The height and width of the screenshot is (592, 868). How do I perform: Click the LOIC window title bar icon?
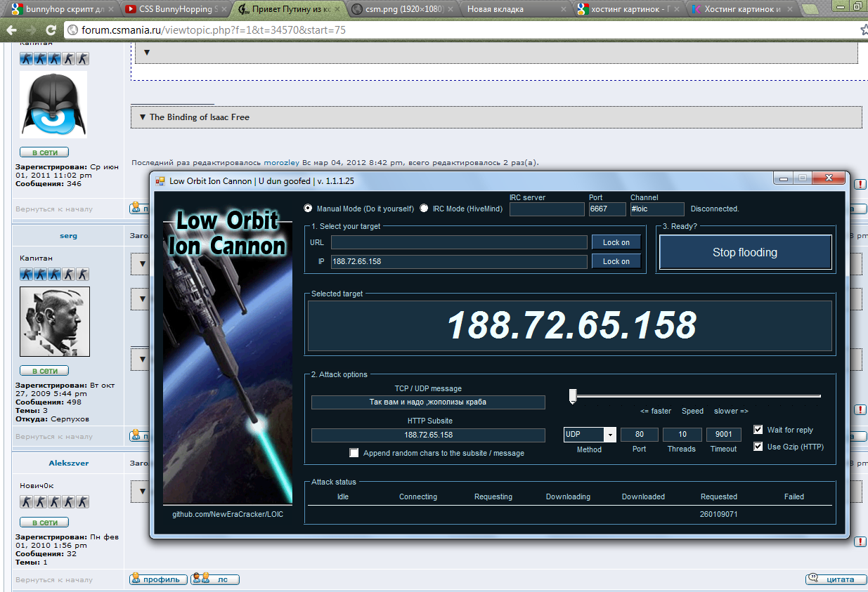pyautogui.click(x=160, y=180)
